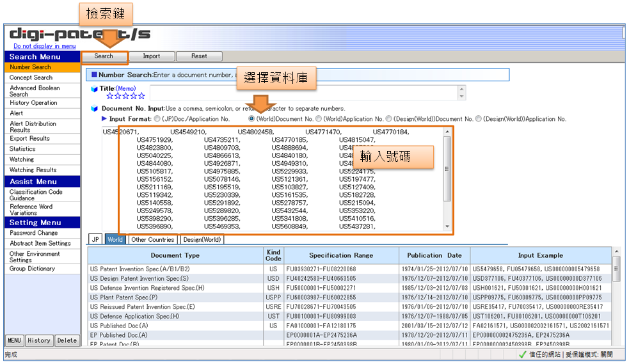The width and height of the screenshot is (629, 364).
Task: Open Abstract Item Settings
Action: 42,244
